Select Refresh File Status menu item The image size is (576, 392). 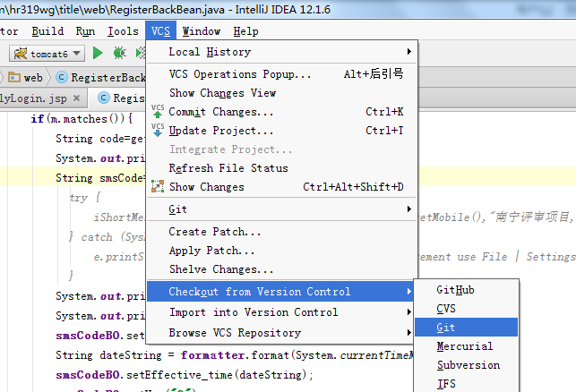(x=281, y=168)
